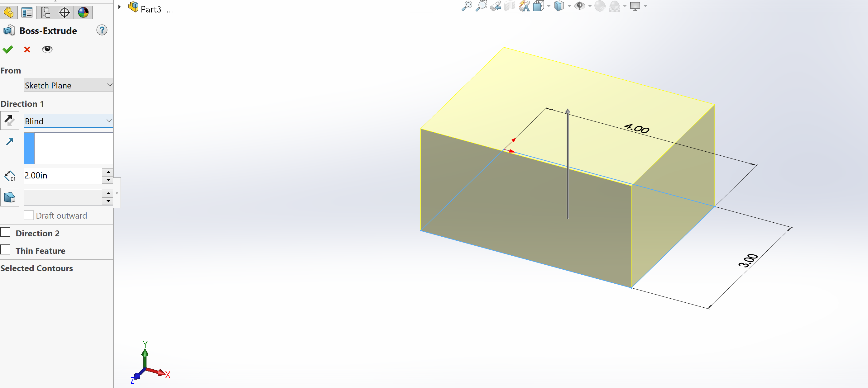Open the Display Style dropdown arrow
The height and width of the screenshot is (388, 868).
pyautogui.click(x=569, y=6)
